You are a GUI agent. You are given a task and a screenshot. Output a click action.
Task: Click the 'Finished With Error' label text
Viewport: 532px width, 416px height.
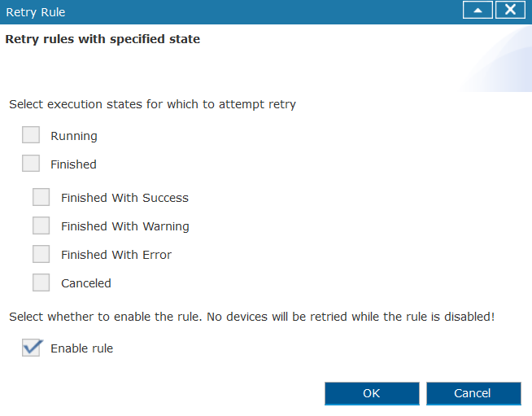(x=116, y=255)
